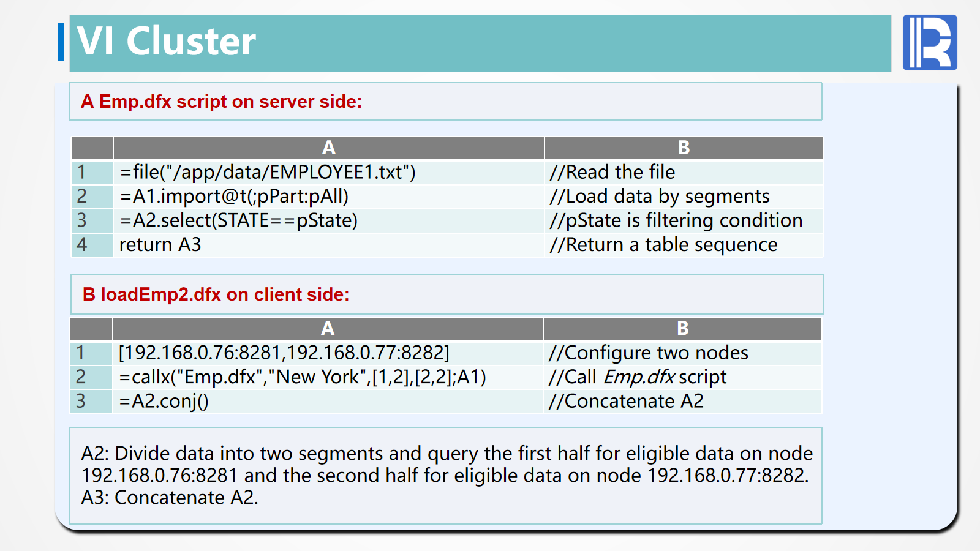Click the //Return a table sequence comment
Image resolution: width=980 pixels, height=551 pixels.
[x=664, y=245]
